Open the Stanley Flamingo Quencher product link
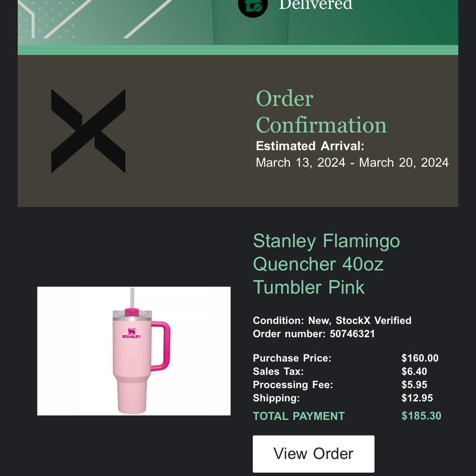The height and width of the screenshot is (476, 476). coord(327,264)
